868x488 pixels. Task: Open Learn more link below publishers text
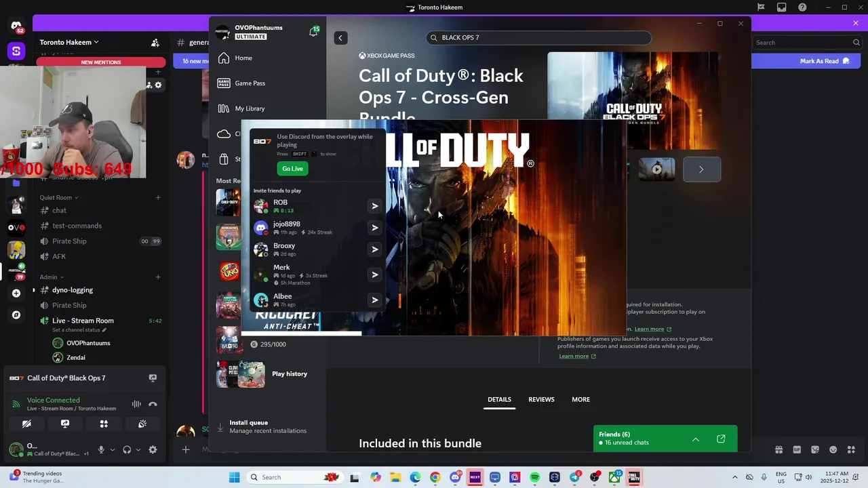[x=577, y=357]
